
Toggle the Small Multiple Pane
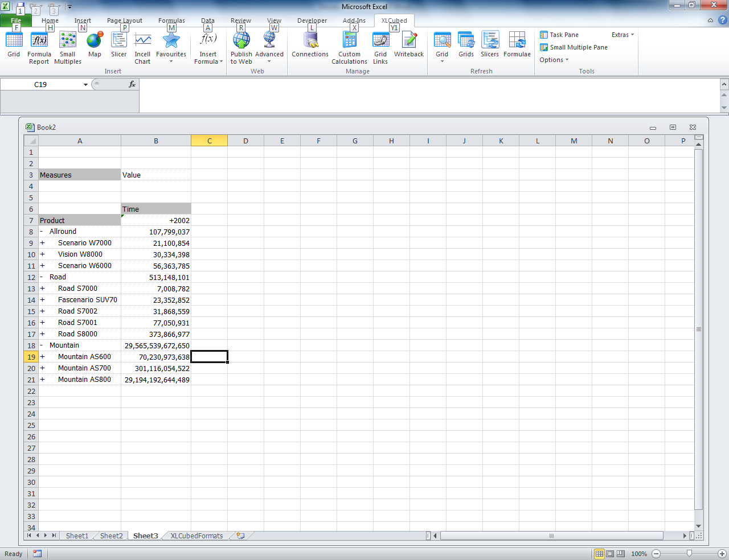[574, 47]
